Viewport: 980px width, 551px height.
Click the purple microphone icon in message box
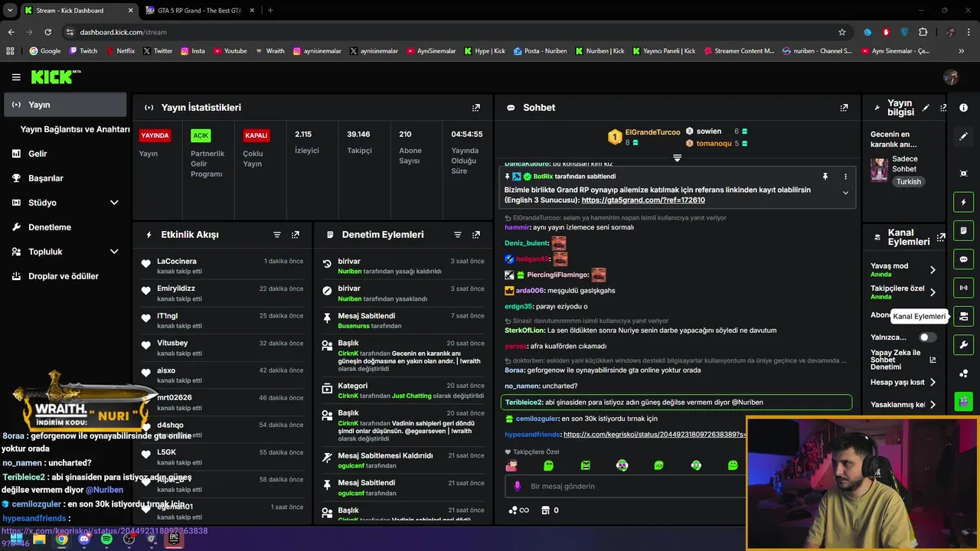(x=518, y=486)
